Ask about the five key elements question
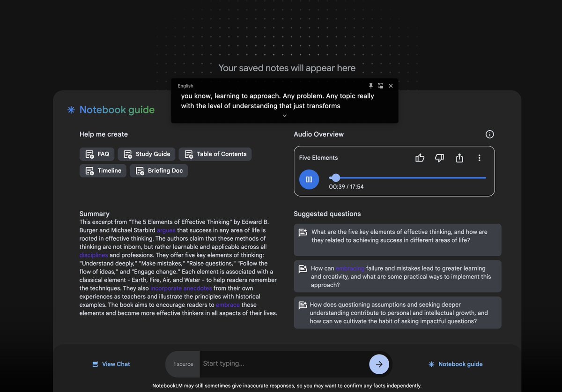This screenshot has width=562, height=392. (x=398, y=240)
